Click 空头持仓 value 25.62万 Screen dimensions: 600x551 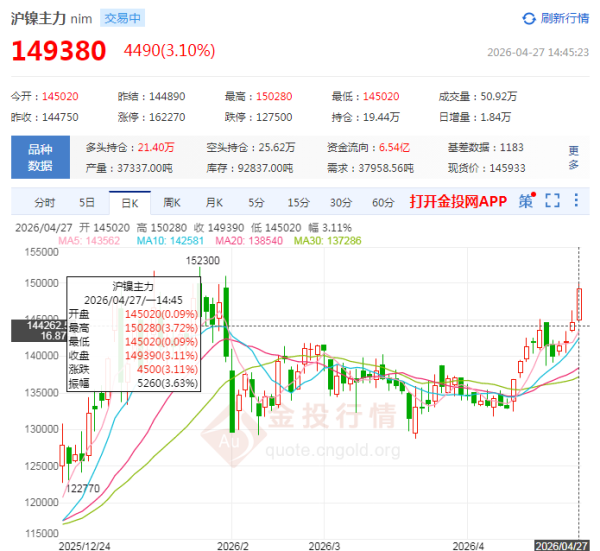click(277, 147)
